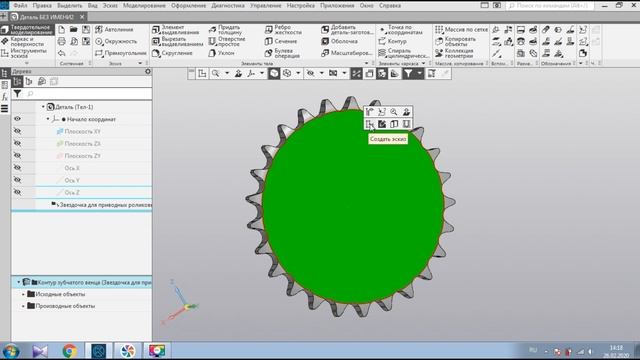Screen dimensions: 640x360
Task: Show Плоскость XY via eye icon
Action: click(17, 131)
